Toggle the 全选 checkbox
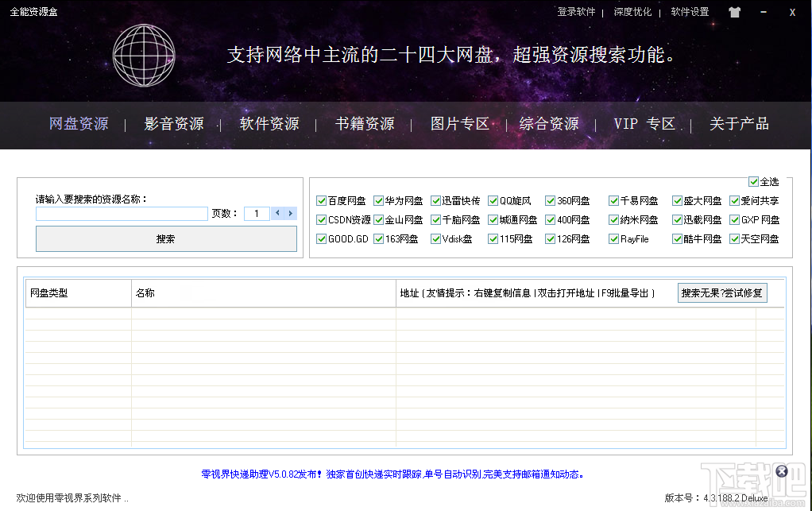 pos(753,182)
